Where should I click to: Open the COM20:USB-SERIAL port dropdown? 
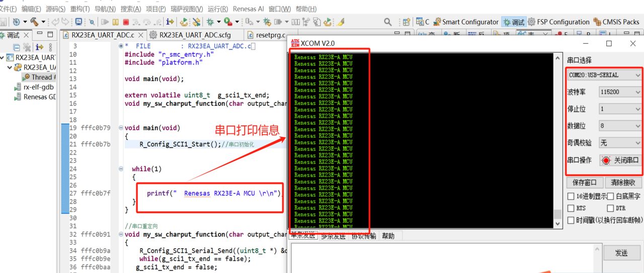click(x=605, y=75)
